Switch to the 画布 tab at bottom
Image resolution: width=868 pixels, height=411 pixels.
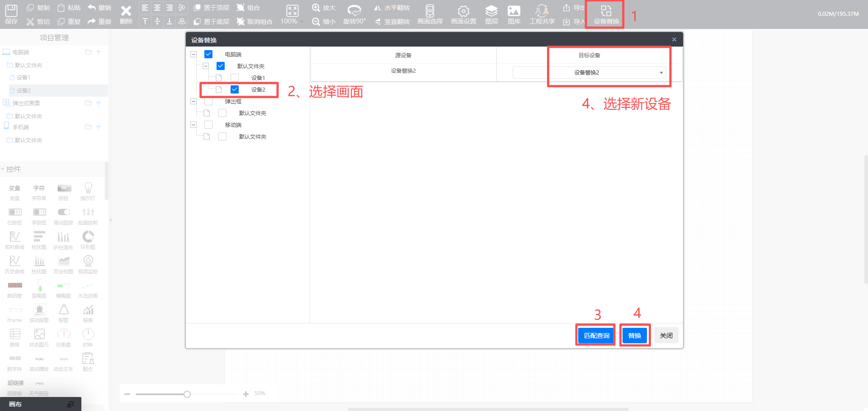(x=15, y=404)
